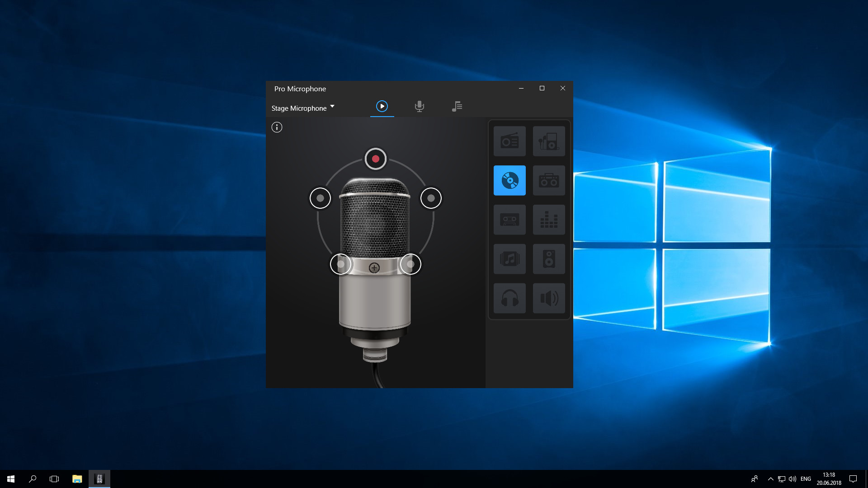
Task: Choose the portable player effect preset
Action: point(549,141)
